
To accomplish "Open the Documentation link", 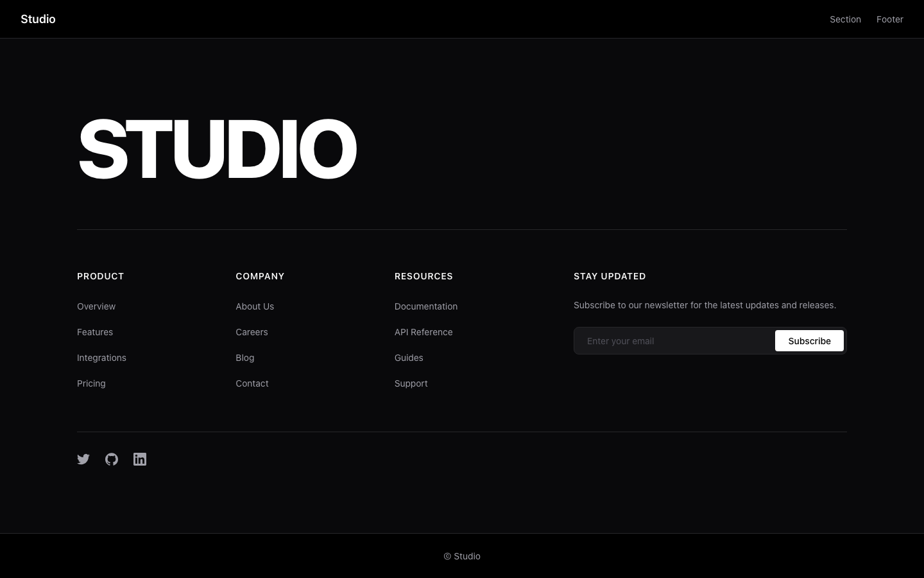I will pos(426,306).
